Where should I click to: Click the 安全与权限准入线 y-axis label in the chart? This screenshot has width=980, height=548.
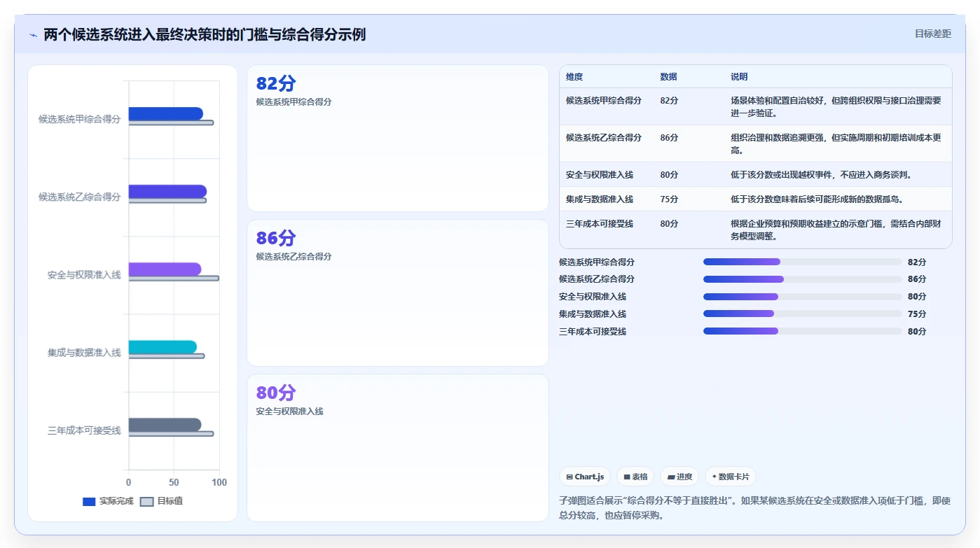coord(84,275)
